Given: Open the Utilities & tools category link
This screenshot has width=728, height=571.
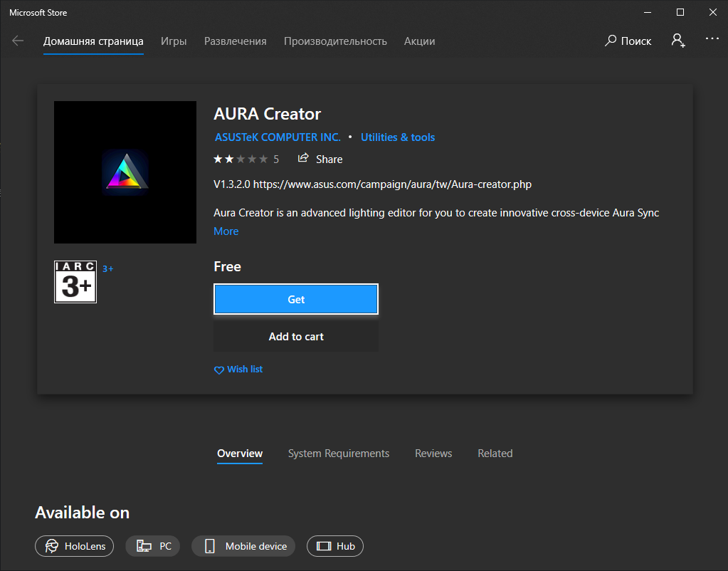Looking at the screenshot, I should 397,137.
